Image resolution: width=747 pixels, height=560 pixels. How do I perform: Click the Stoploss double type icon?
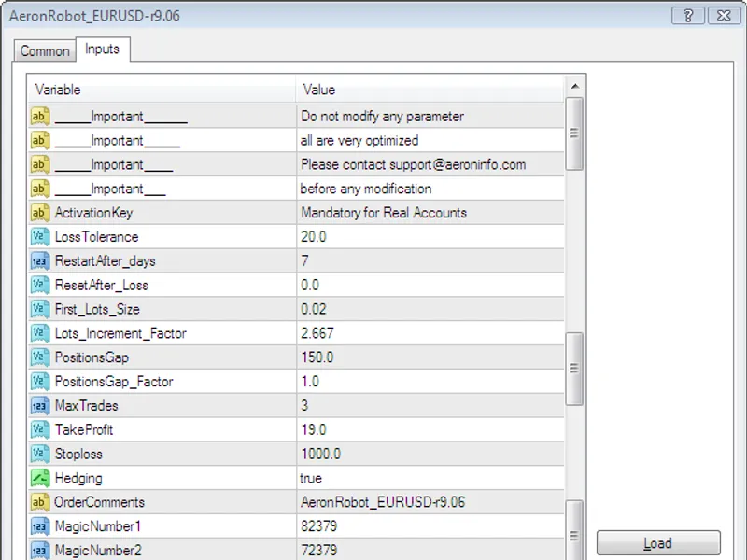[40, 455]
